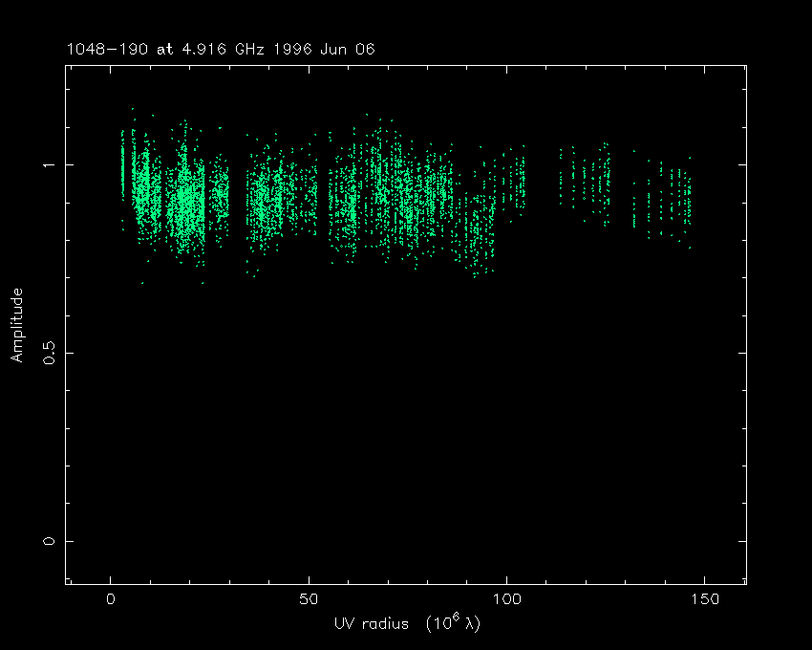The image size is (812, 650).
Task: Click the "Amplitude" y-axis label
Action: 16,325
